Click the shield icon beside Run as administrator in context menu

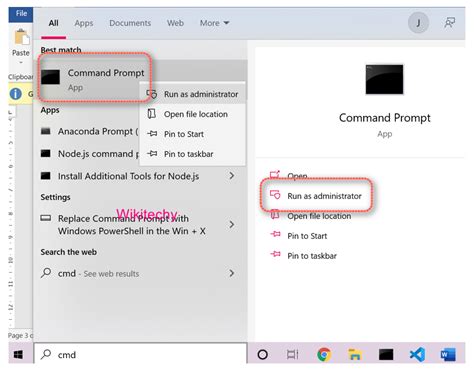pos(152,94)
